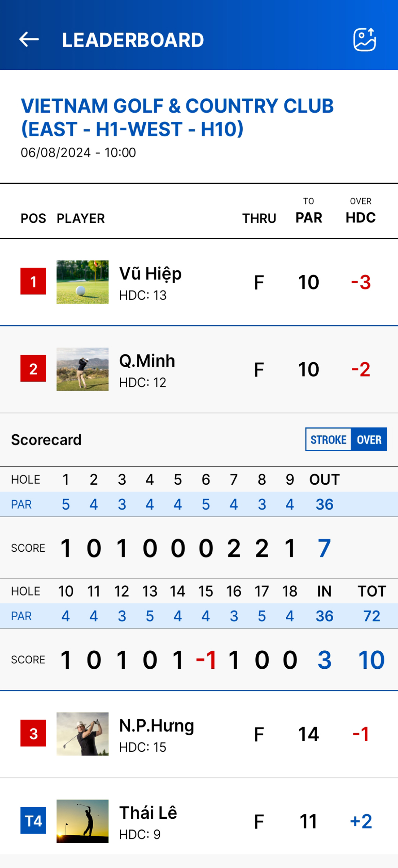This screenshot has width=398, height=868.
Task: Open Vũ Hiệp's golf ball photo
Action: 82,282
